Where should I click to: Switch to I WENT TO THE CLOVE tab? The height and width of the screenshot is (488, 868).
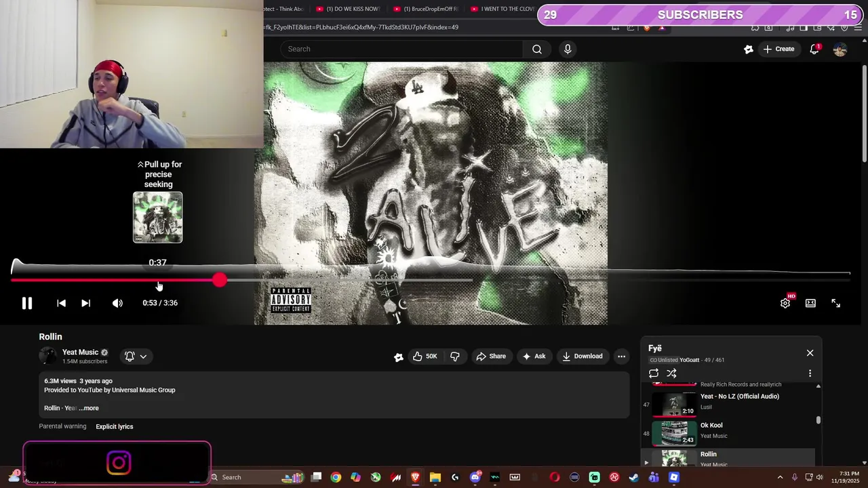502,9
